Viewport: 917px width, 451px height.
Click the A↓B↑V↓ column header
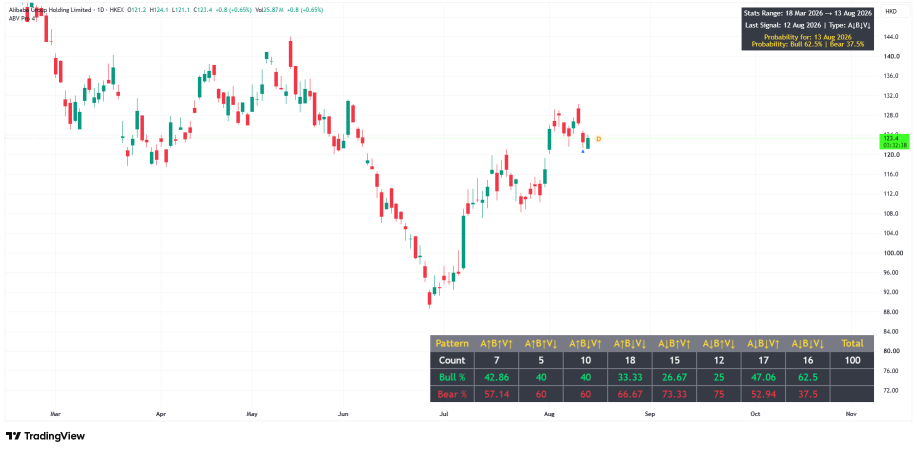coord(718,343)
